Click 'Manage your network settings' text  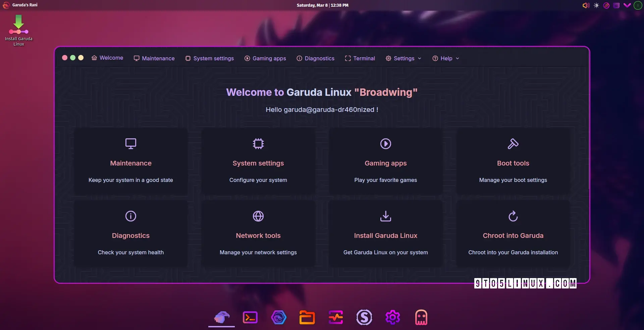[x=258, y=252]
